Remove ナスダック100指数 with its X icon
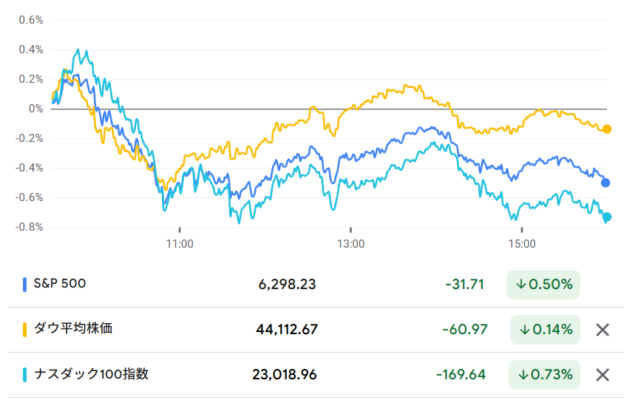This screenshot has width=624, height=400. [x=603, y=375]
